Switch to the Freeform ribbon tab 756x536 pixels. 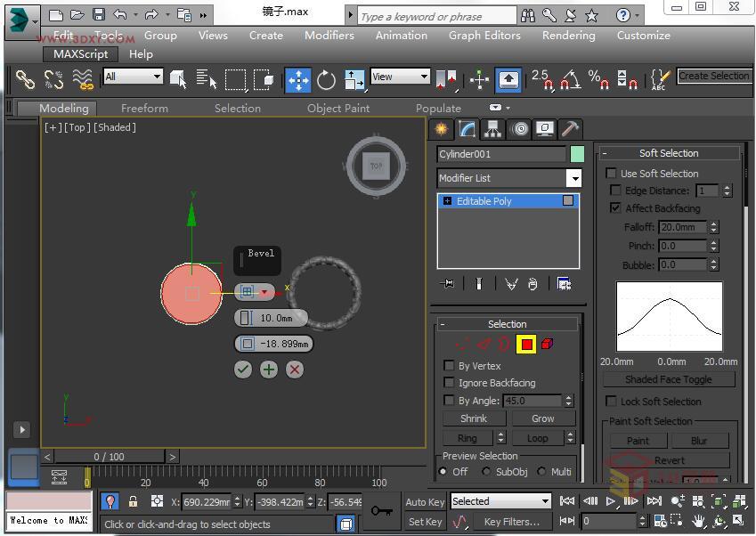click(143, 108)
